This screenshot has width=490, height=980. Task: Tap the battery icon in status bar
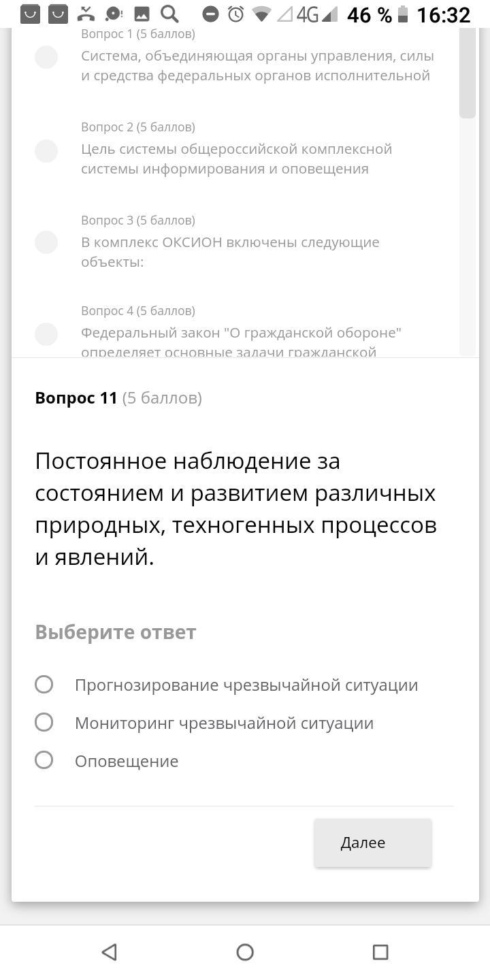point(403,14)
